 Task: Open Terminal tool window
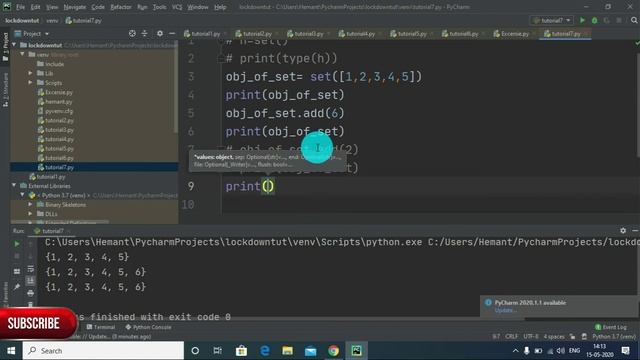(101, 327)
